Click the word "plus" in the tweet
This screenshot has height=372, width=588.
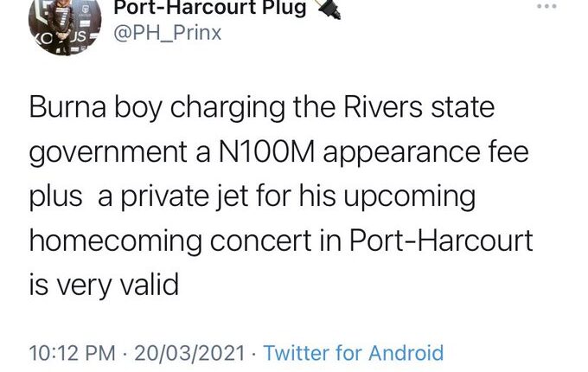coord(57,196)
